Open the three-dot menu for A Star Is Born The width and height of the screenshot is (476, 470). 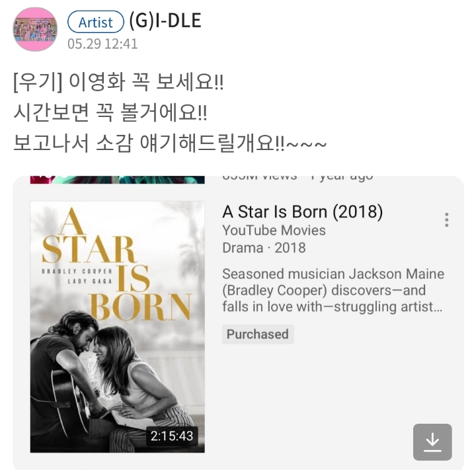coord(446,219)
